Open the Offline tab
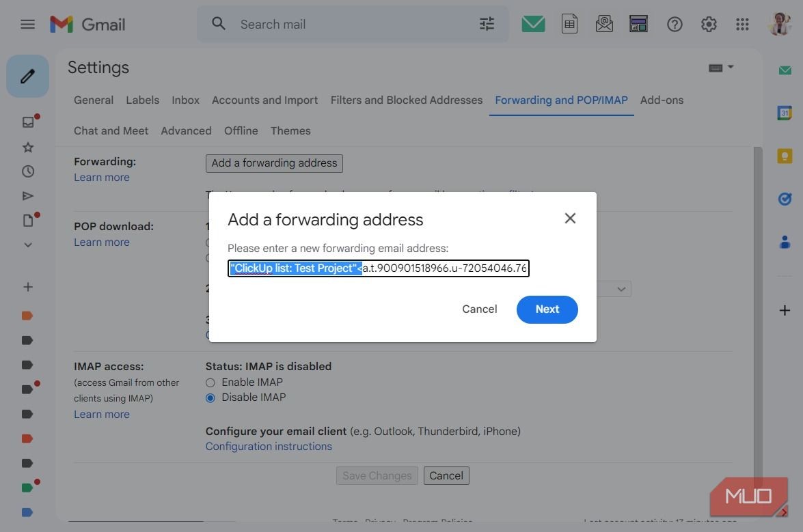The width and height of the screenshot is (803, 532). [x=241, y=131]
